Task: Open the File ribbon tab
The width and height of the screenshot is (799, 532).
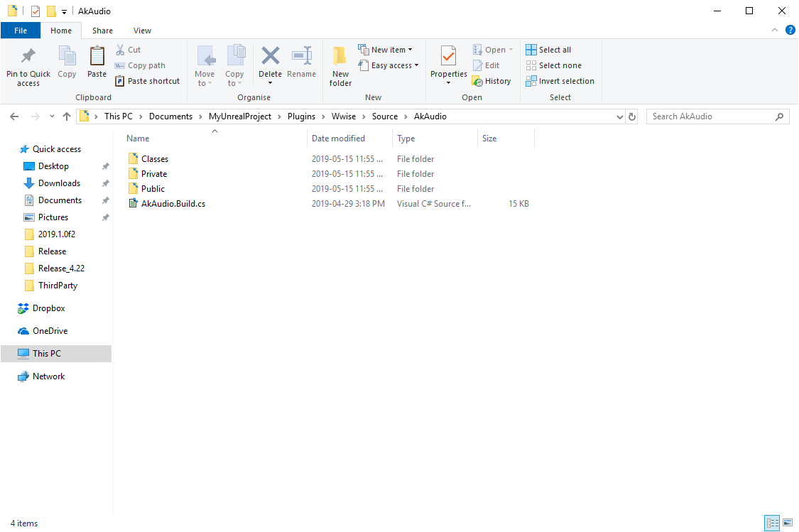Action: point(21,31)
